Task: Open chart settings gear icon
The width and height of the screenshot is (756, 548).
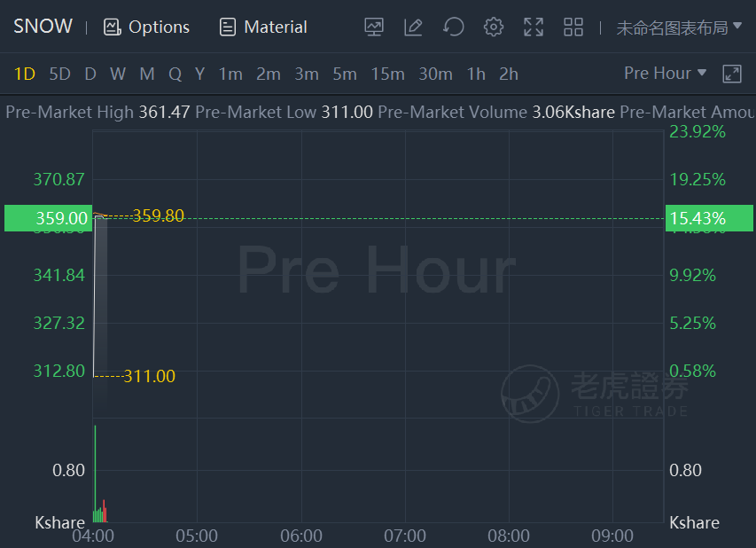Action: tap(494, 27)
